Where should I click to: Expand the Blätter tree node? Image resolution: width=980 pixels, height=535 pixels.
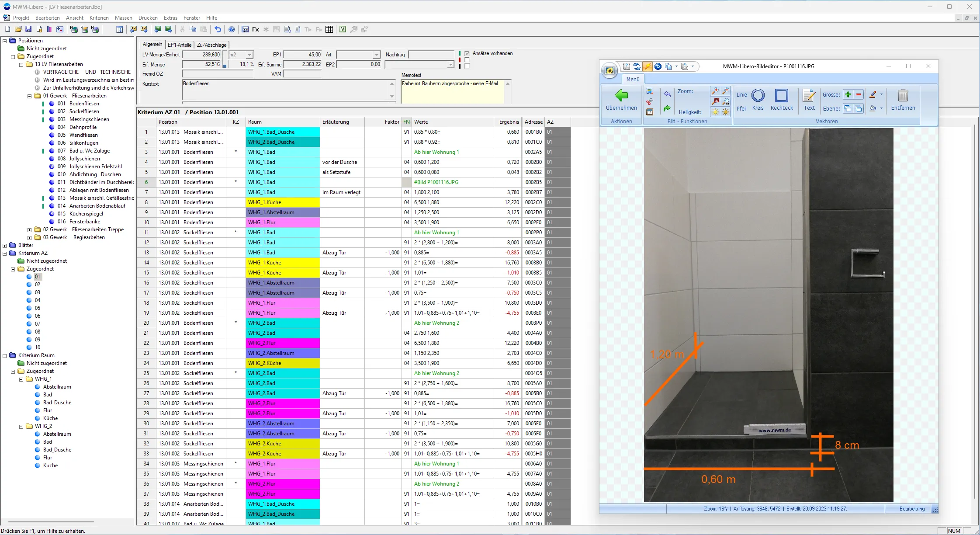5,245
